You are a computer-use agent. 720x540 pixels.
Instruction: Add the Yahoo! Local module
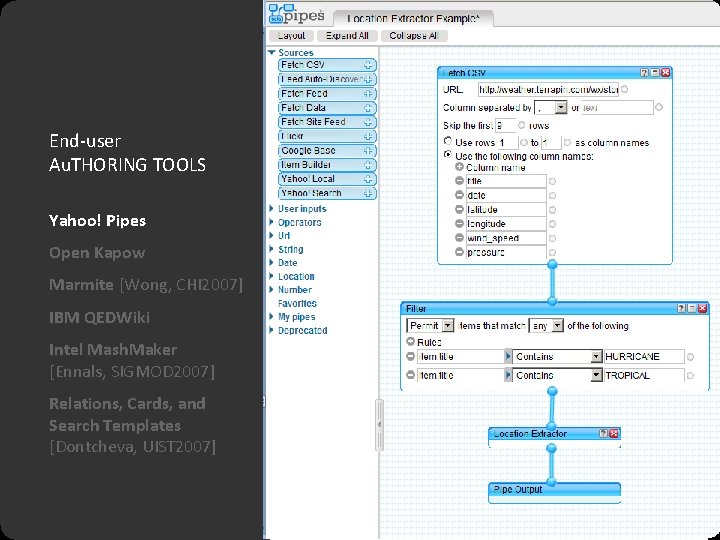click(368, 179)
